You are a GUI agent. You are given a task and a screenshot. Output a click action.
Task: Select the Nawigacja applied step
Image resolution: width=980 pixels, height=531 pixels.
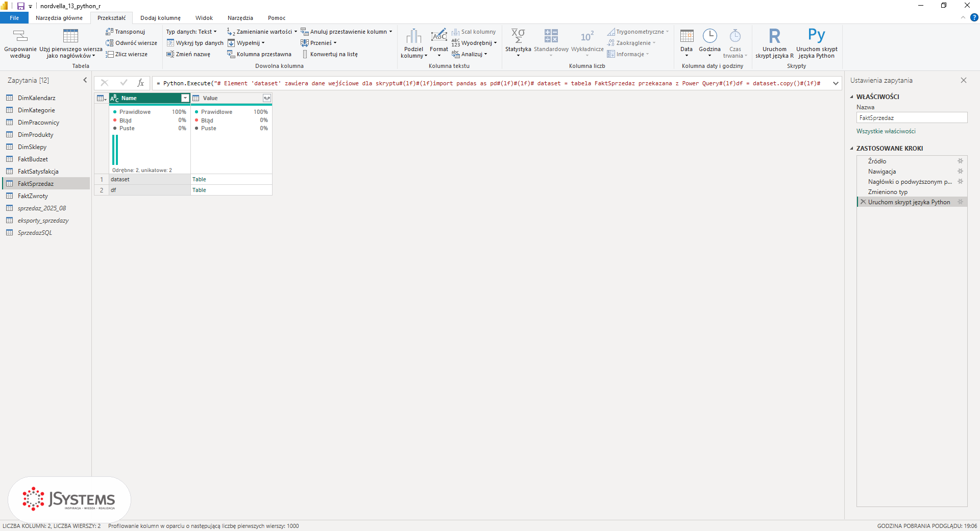coord(912,172)
